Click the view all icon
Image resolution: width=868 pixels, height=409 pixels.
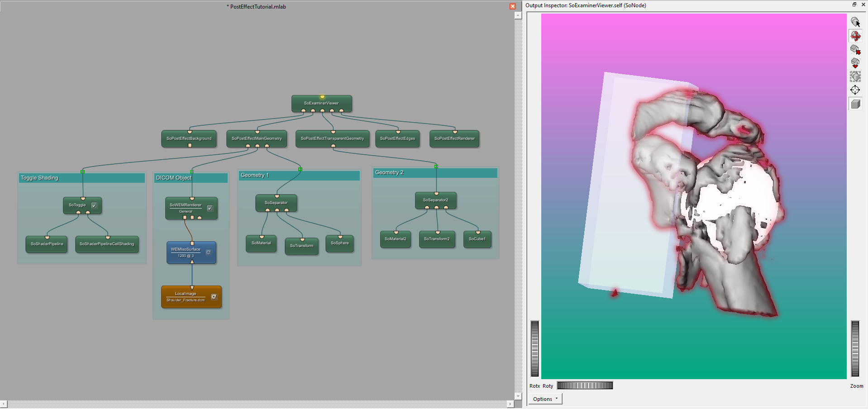pyautogui.click(x=855, y=76)
